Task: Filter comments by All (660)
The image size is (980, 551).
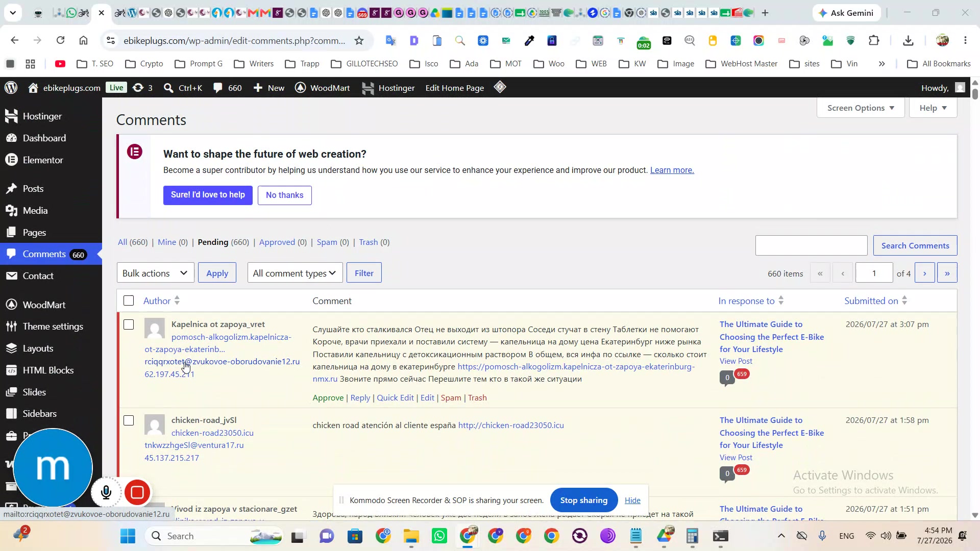Action: click(x=133, y=242)
